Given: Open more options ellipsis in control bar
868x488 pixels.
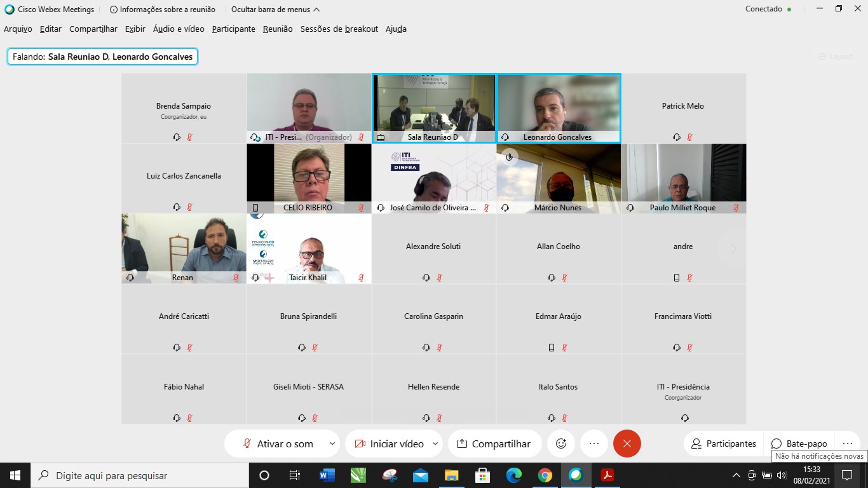Looking at the screenshot, I should (x=594, y=444).
